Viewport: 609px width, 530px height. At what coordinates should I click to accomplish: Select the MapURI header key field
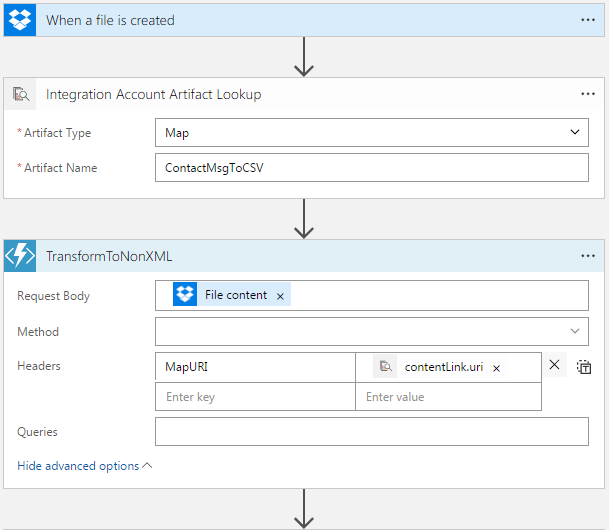coord(255,367)
